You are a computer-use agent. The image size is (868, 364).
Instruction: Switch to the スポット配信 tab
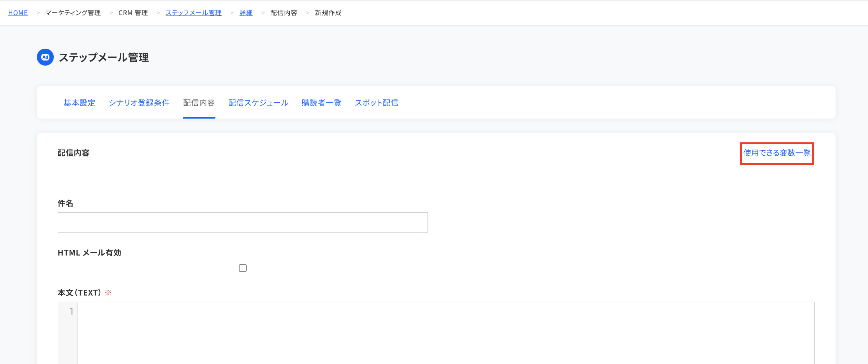(x=376, y=103)
